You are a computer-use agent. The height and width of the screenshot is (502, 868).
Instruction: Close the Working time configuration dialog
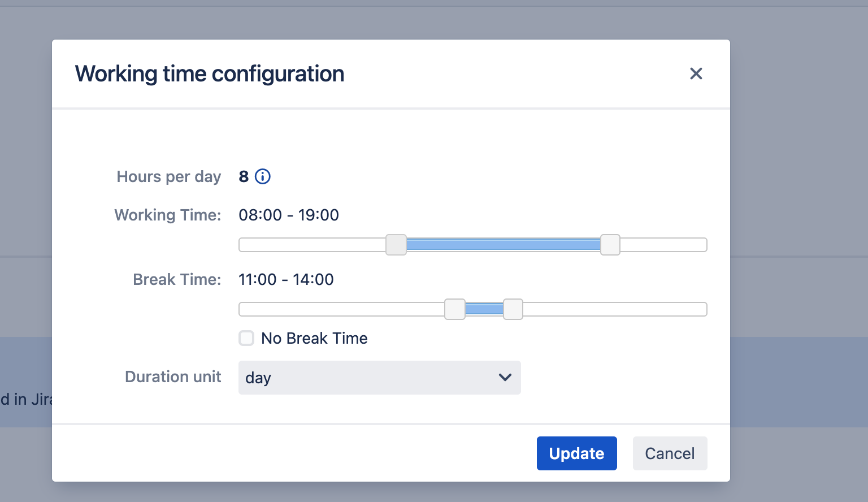coord(696,73)
